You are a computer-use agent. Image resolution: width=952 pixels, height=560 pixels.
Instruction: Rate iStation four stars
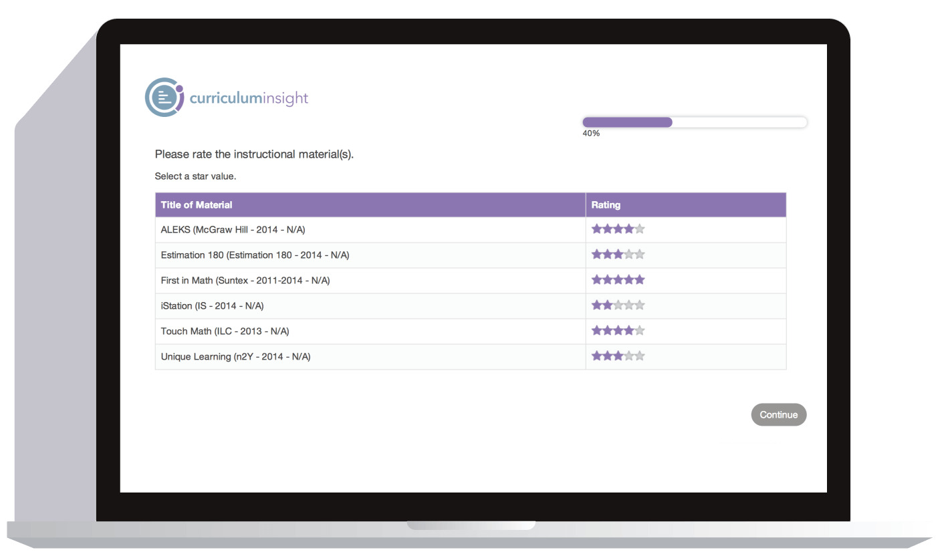(x=629, y=305)
